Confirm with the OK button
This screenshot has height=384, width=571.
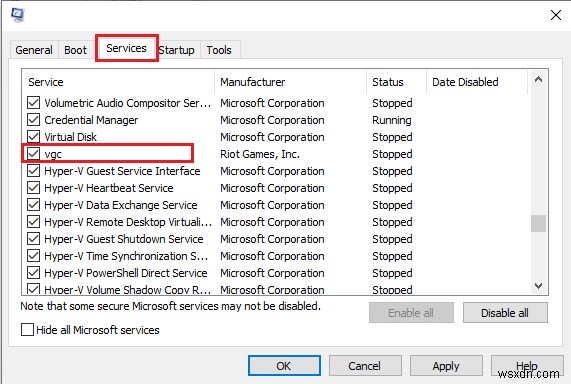(284, 365)
